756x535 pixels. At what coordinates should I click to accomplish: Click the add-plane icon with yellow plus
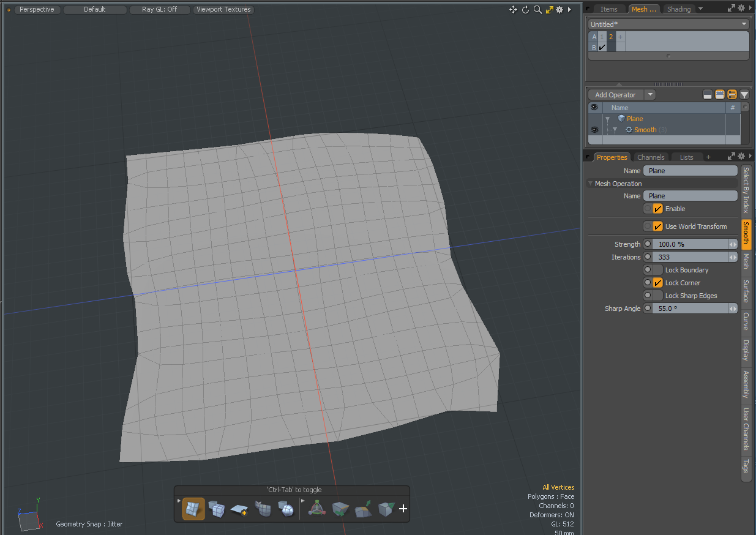tap(239, 509)
